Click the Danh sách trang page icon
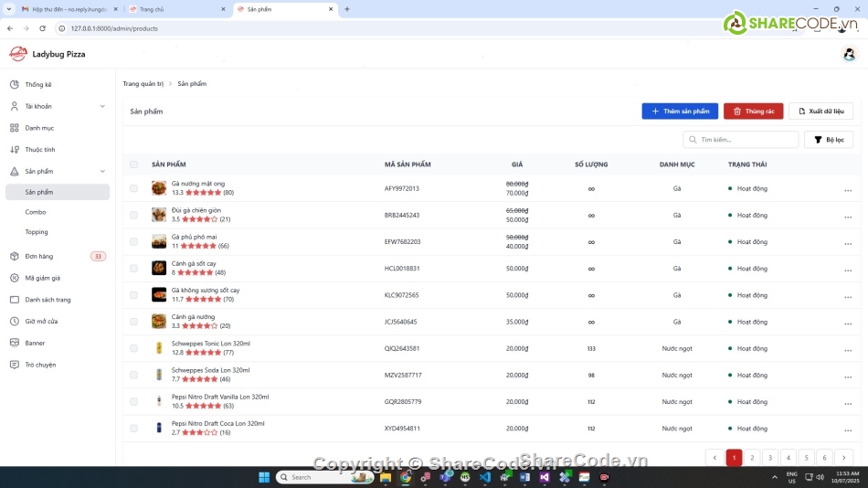 pyautogui.click(x=15, y=299)
